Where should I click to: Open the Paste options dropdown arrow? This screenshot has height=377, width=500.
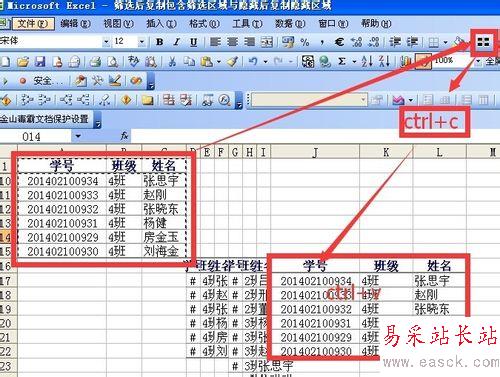coord(219,62)
